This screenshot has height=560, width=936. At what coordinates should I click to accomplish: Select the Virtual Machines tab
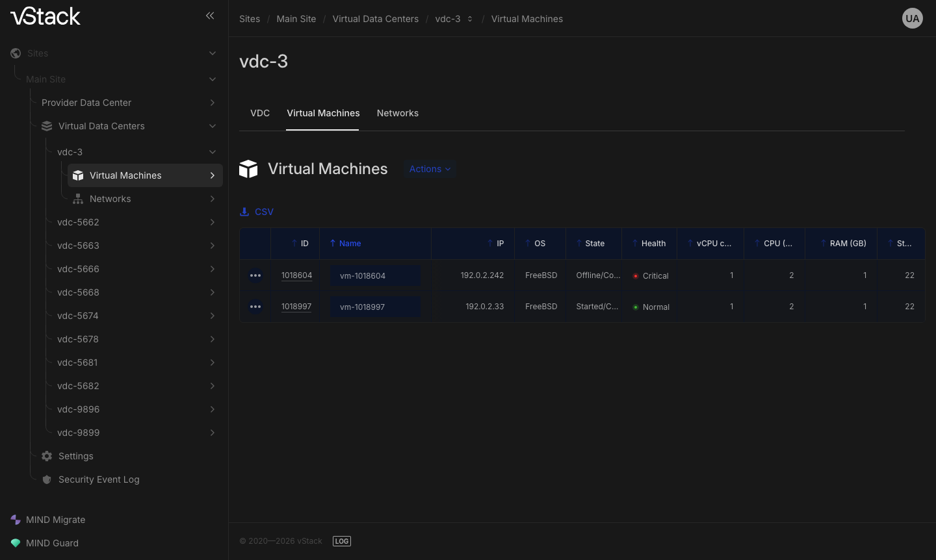point(323,113)
